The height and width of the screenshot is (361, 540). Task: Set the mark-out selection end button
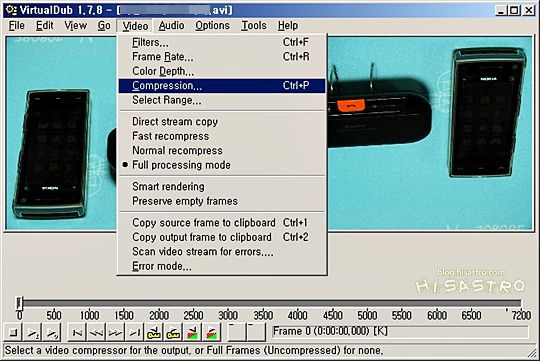pos(256,333)
